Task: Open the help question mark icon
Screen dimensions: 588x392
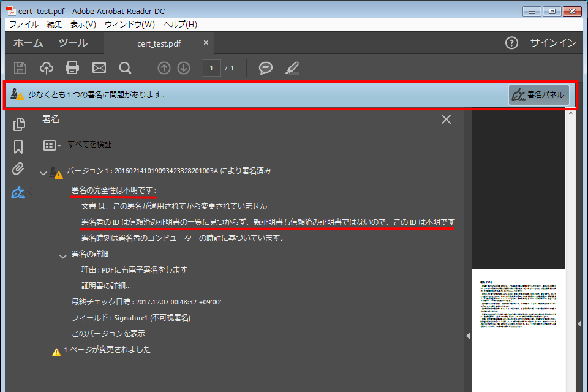Action: (511, 43)
